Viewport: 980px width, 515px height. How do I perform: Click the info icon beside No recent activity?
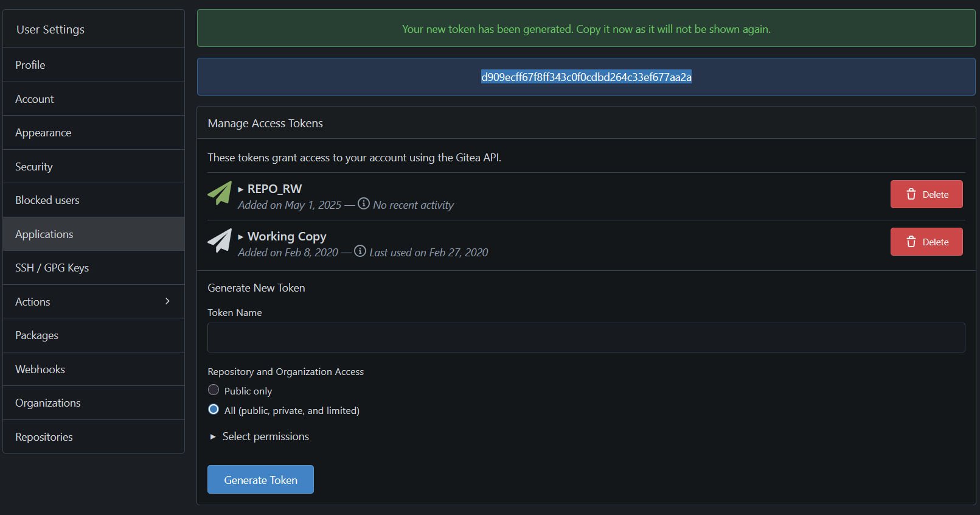pyautogui.click(x=363, y=203)
